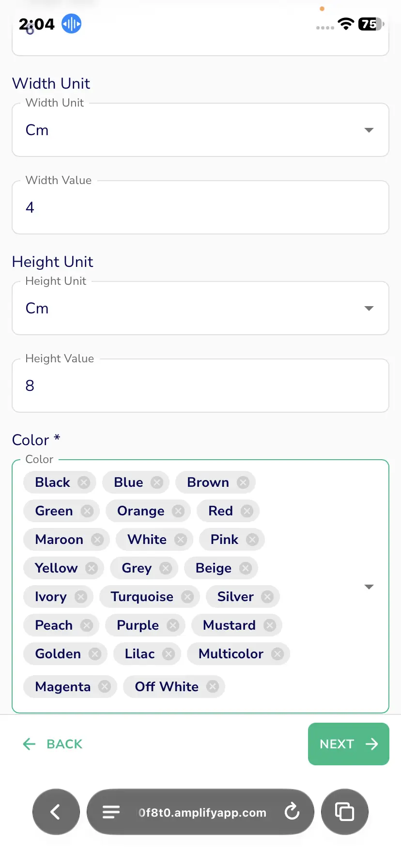
Task: Go BACK to previous step
Action: click(x=53, y=744)
